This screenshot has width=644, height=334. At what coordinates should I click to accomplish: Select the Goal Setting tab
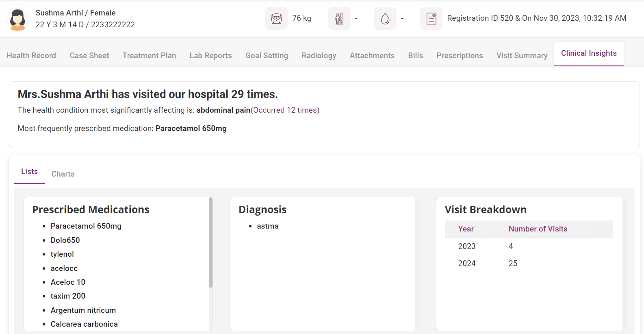click(267, 56)
